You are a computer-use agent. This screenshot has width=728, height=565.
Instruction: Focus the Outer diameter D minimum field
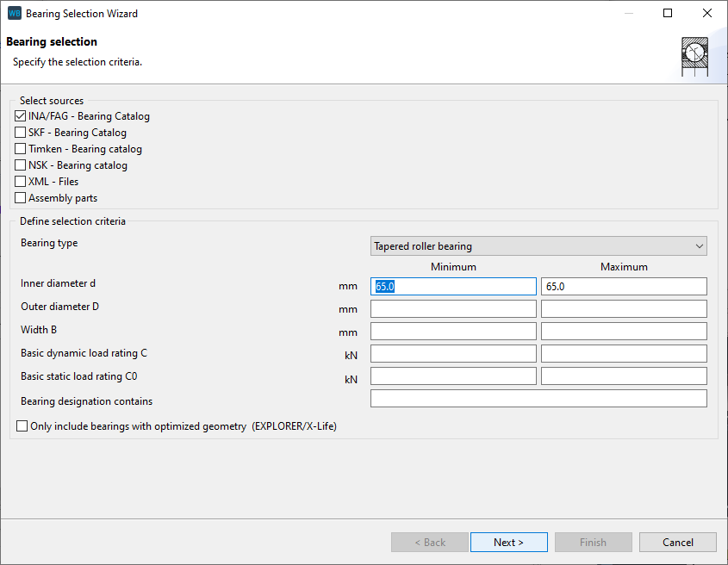tap(453, 309)
